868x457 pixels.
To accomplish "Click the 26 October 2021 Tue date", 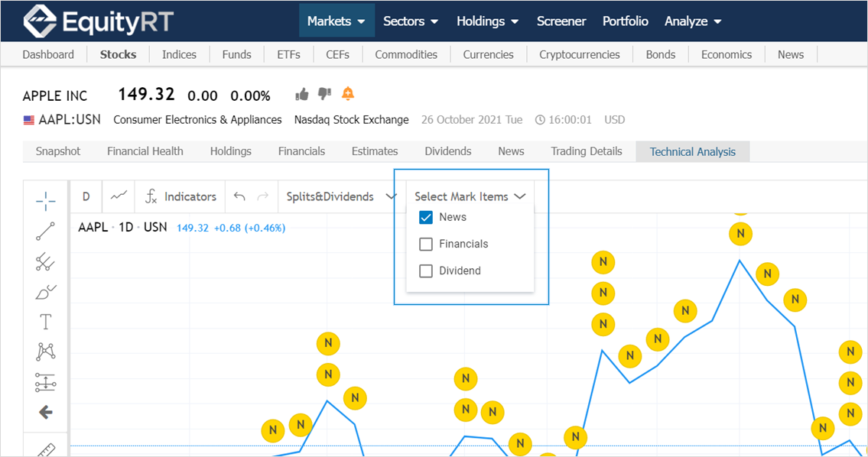I will pos(472,119).
